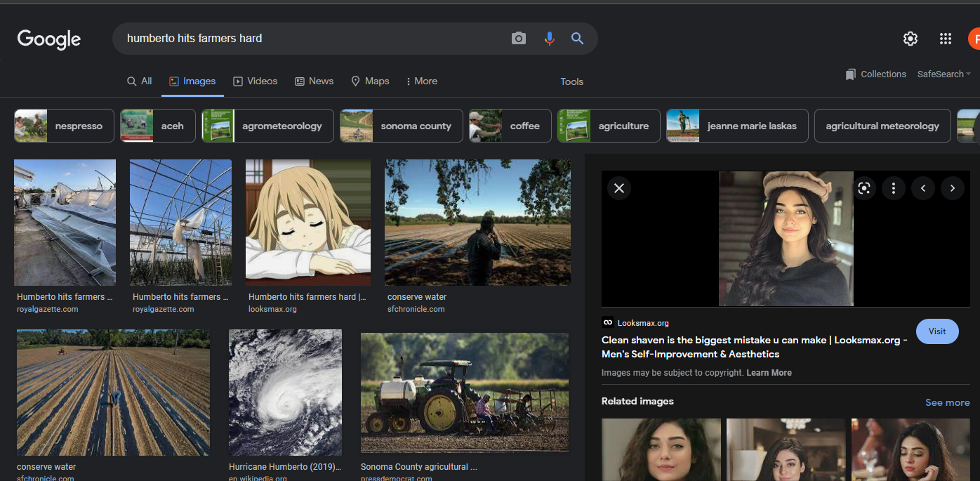The width and height of the screenshot is (980, 481).
Task: Click the magnifying glass search button
Action: [578, 39]
